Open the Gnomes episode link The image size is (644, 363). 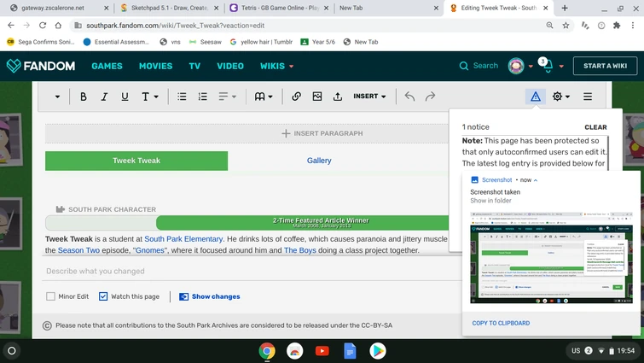click(150, 250)
